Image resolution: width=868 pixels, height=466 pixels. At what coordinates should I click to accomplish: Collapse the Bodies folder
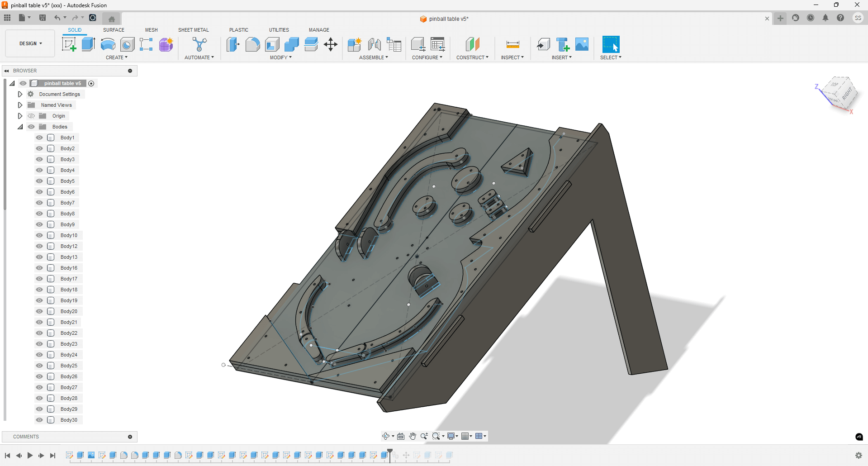coord(20,127)
